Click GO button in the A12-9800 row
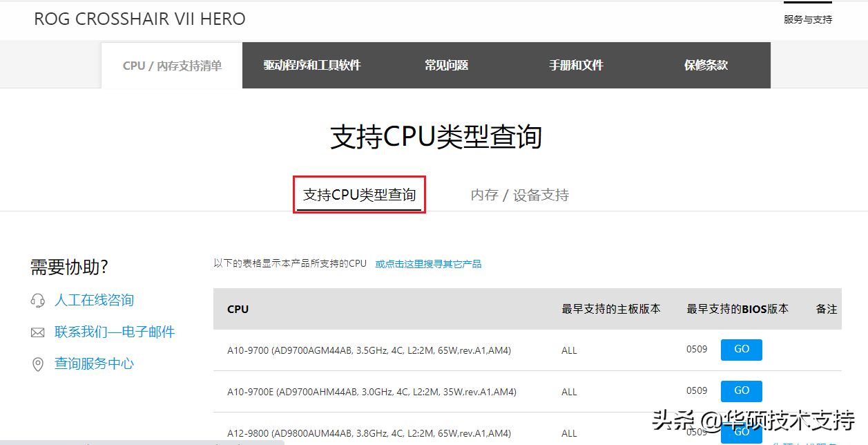868x445 pixels. point(742,432)
